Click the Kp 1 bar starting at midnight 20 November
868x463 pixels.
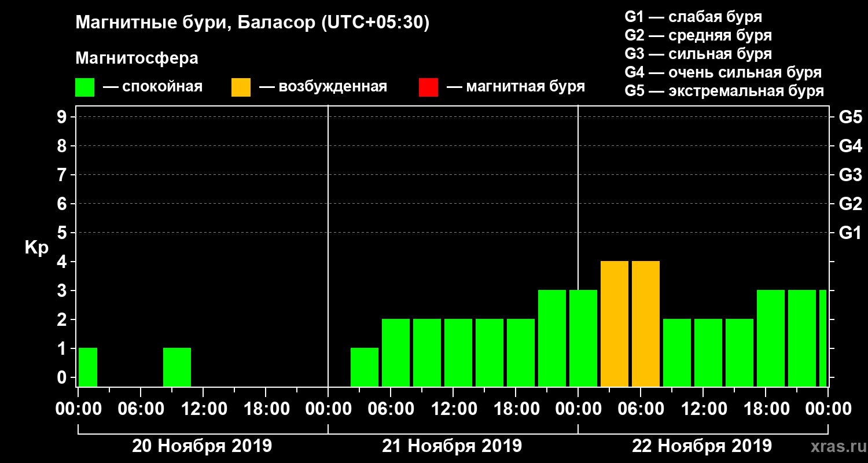(88, 367)
